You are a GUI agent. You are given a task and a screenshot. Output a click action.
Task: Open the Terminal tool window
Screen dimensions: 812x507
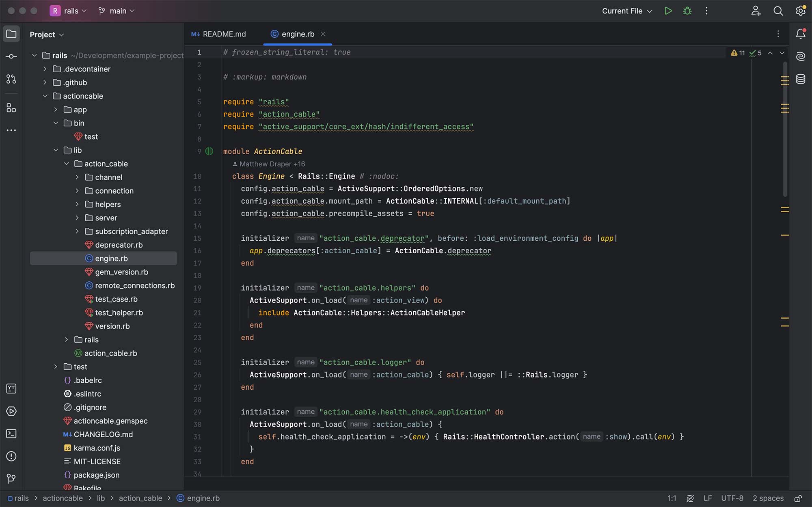pyautogui.click(x=11, y=434)
